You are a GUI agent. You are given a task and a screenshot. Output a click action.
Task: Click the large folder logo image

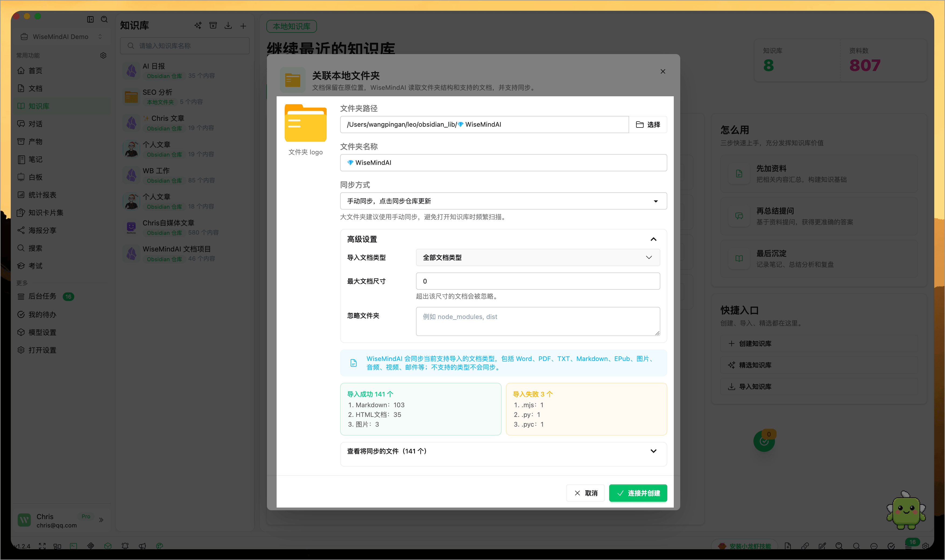point(305,123)
